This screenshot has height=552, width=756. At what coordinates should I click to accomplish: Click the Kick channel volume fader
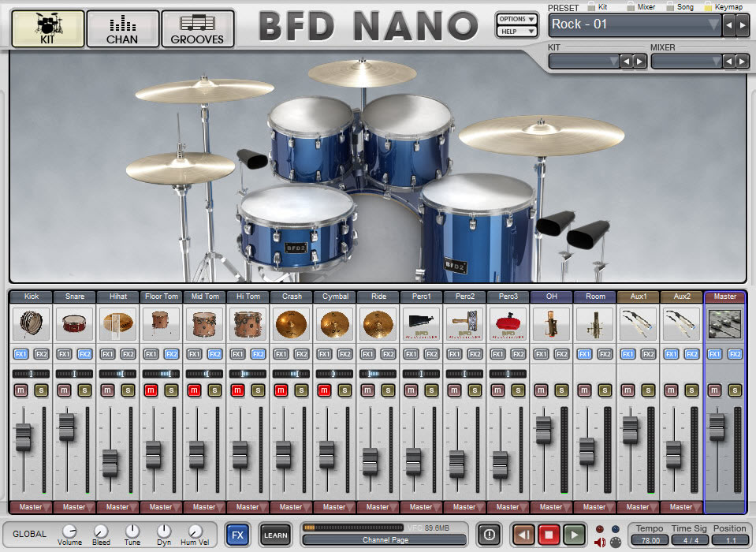(23, 437)
